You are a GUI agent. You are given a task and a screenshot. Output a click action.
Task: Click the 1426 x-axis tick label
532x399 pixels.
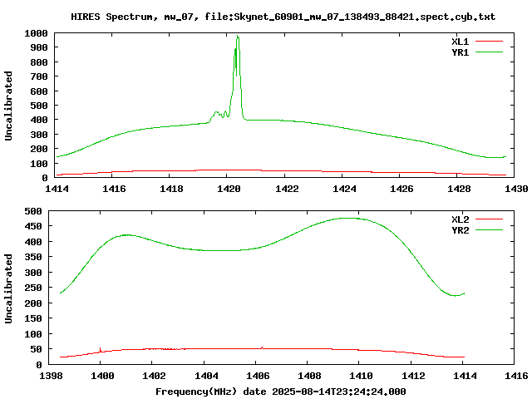[401, 189]
